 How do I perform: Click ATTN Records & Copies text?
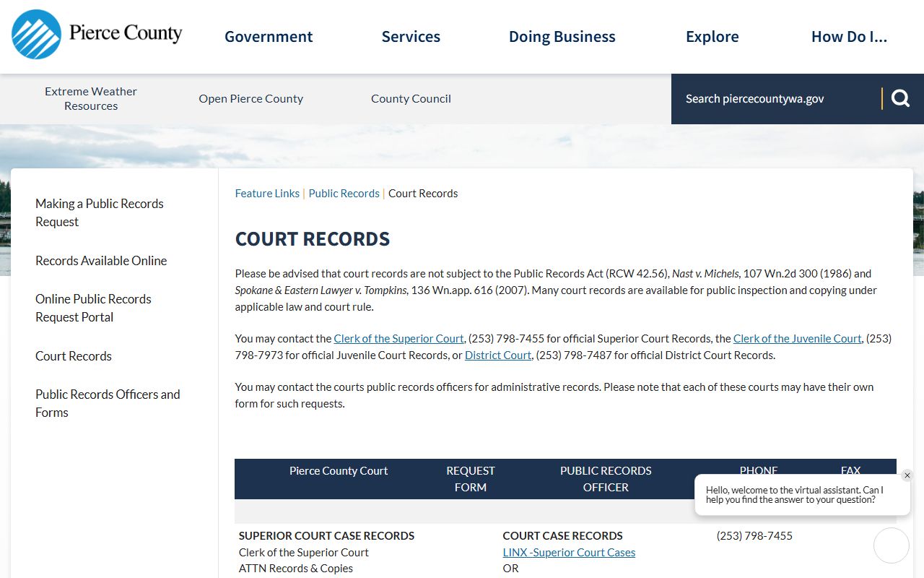(x=296, y=569)
